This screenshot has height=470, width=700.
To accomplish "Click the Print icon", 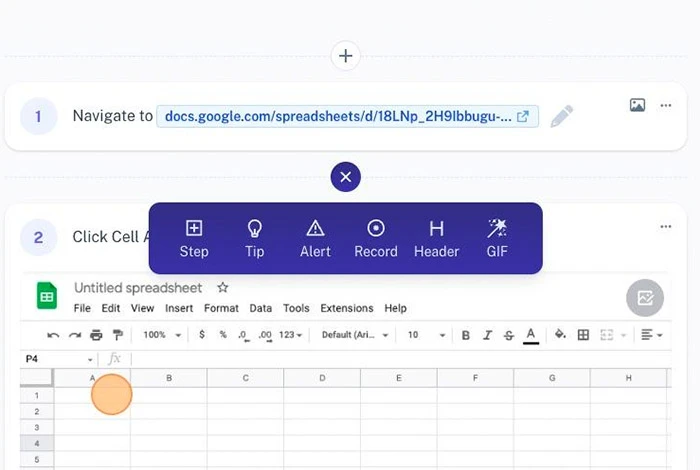I will click(96, 335).
